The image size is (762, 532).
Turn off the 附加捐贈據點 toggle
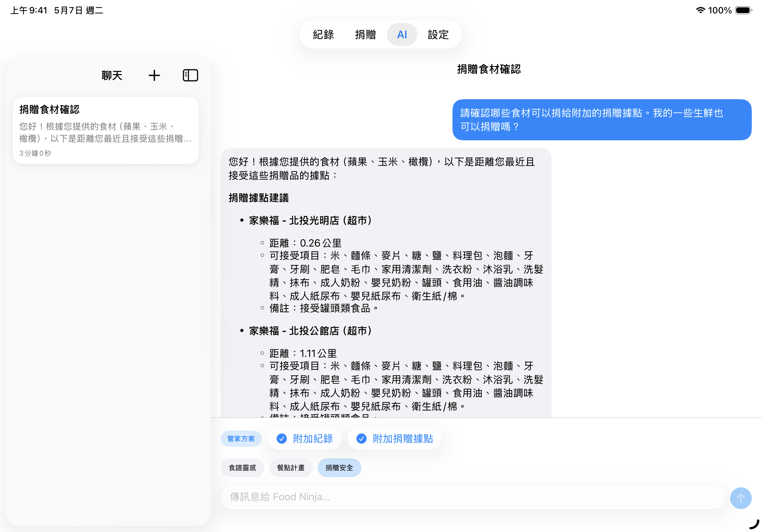[394, 439]
